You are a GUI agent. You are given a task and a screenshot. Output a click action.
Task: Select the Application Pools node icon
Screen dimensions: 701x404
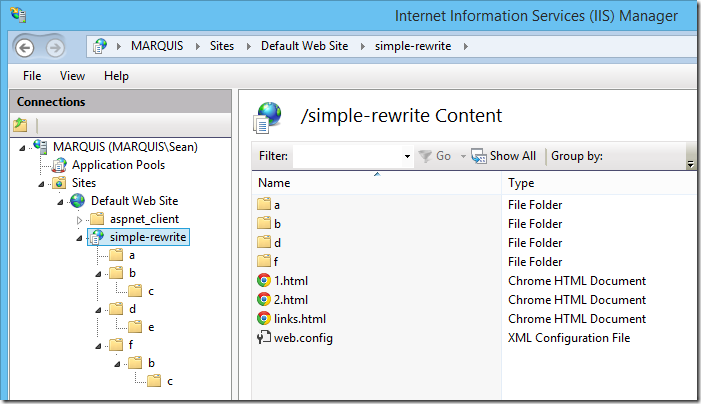tap(59, 165)
